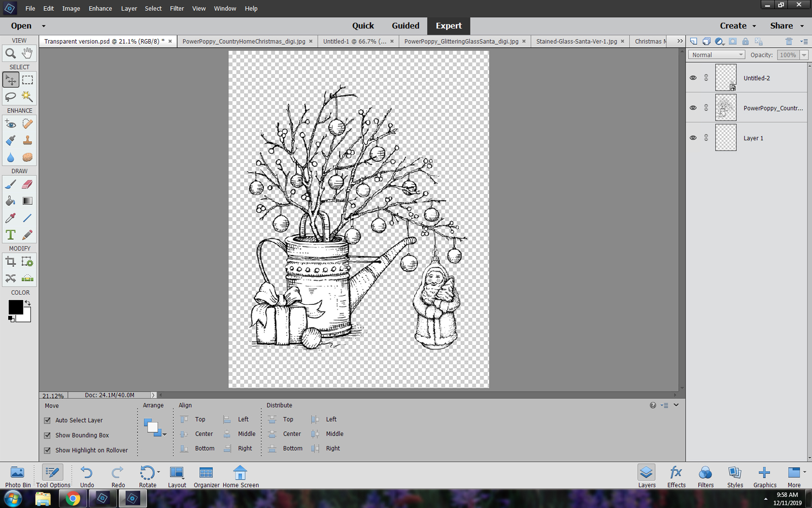Open the Layer menu

tap(129, 9)
